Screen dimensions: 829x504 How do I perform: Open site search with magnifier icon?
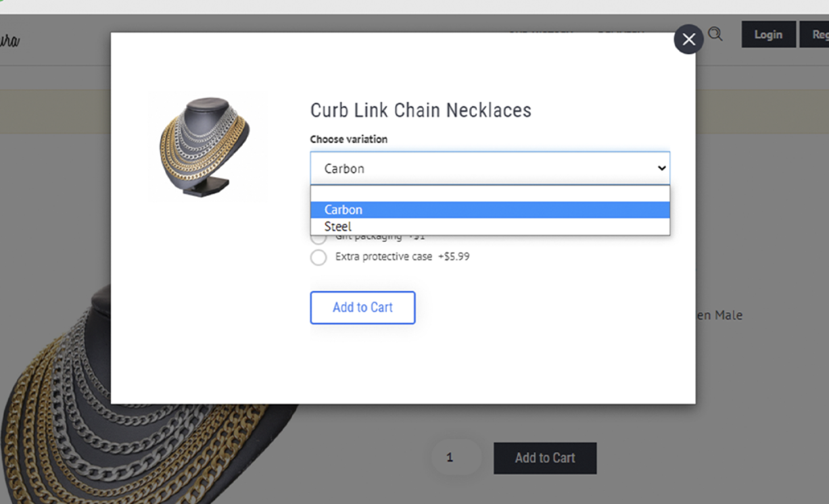[715, 34]
